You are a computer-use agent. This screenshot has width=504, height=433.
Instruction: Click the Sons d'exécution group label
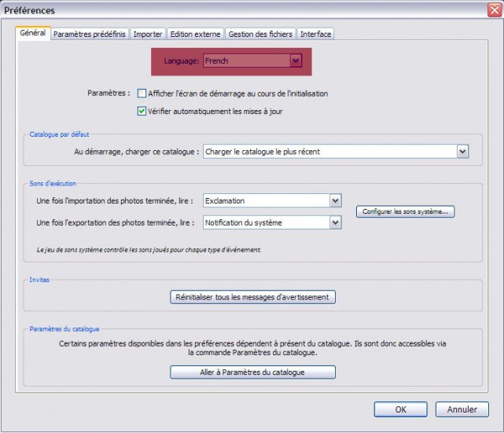53,183
